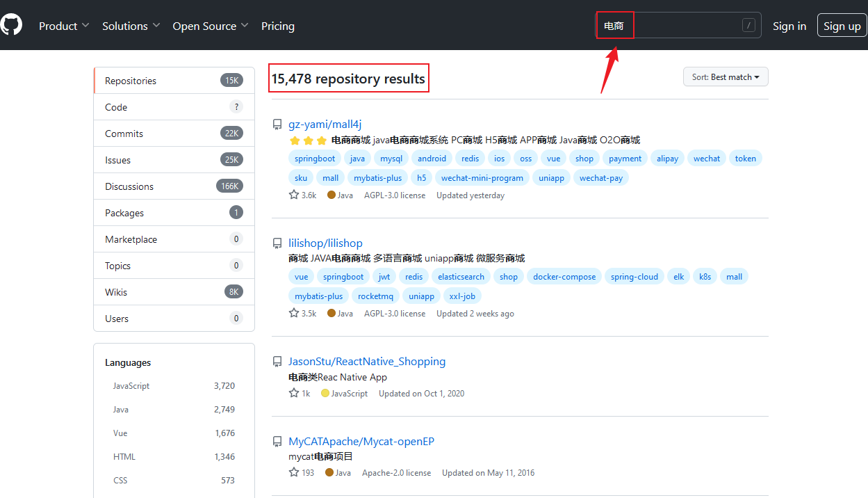
Task: Open the JasonStu/ReactNative_Shopping repository
Action: click(x=367, y=361)
